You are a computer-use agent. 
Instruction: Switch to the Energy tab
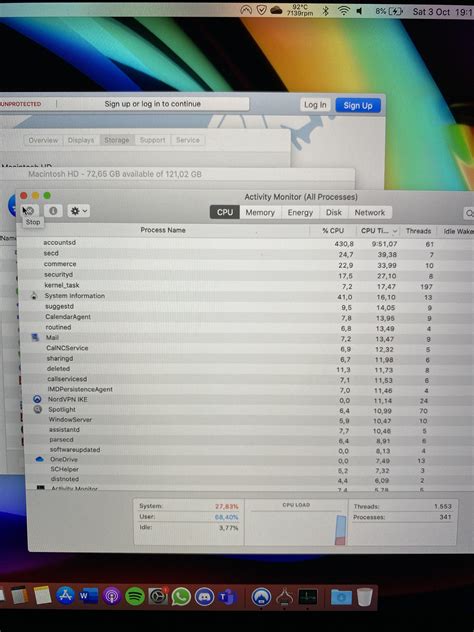point(300,212)
